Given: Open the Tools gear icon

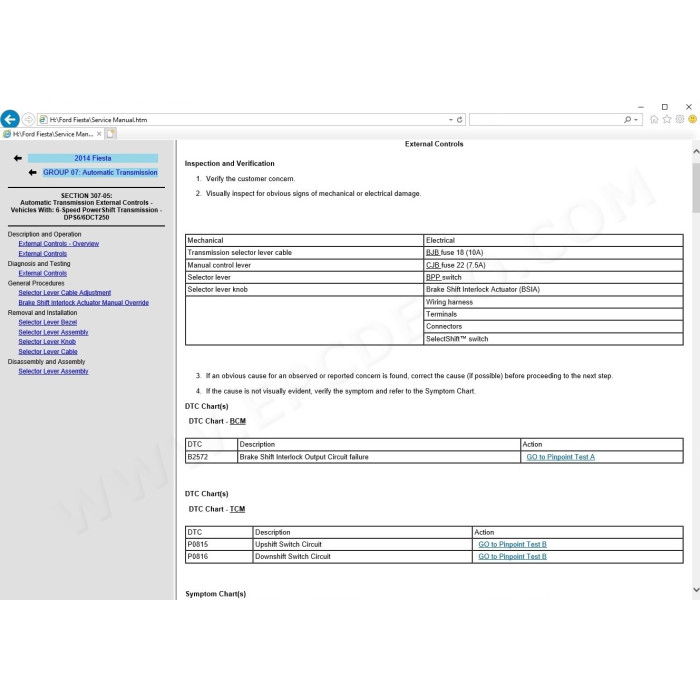Looking at the screenshot, I should pyautogui.click(x=680, y=119).
